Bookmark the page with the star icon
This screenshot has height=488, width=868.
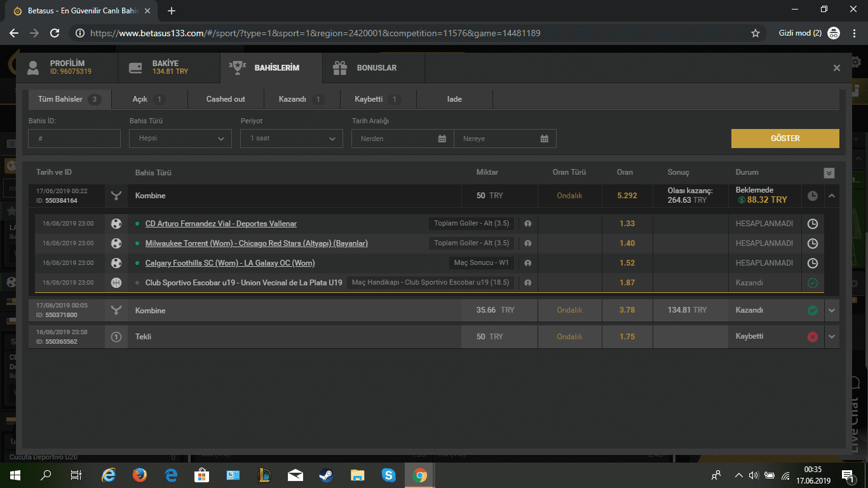coord(756,33)
